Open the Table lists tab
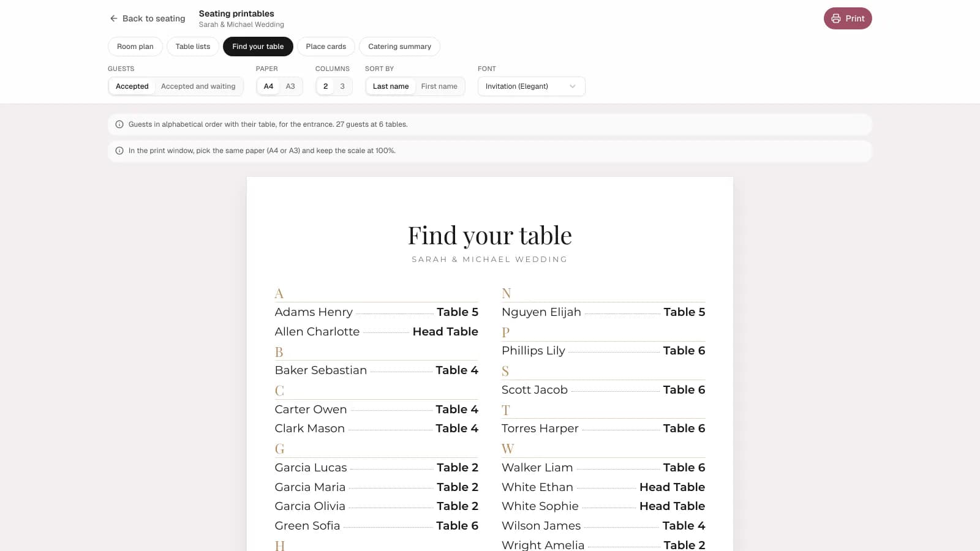The width and height of the screenshot is (980, 551). click(193, 47)
